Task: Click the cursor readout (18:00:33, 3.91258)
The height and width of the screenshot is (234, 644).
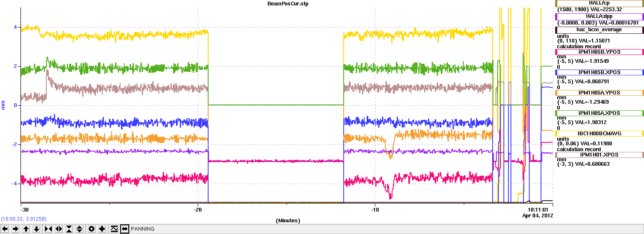Action: point(23,219)
